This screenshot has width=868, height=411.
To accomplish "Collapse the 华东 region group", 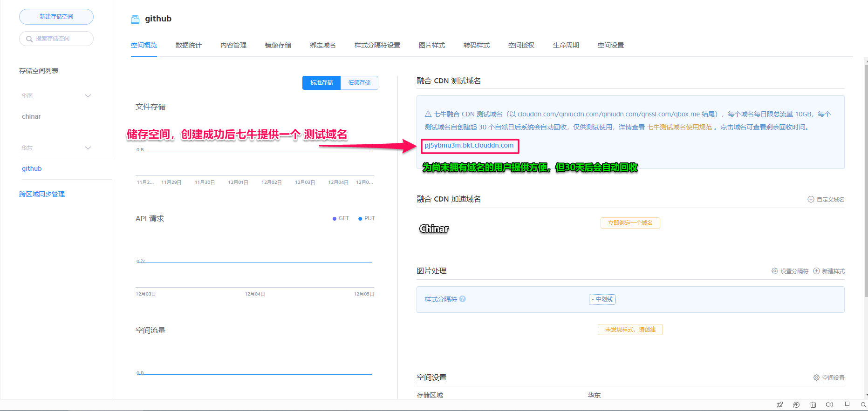I will (88, 148).
